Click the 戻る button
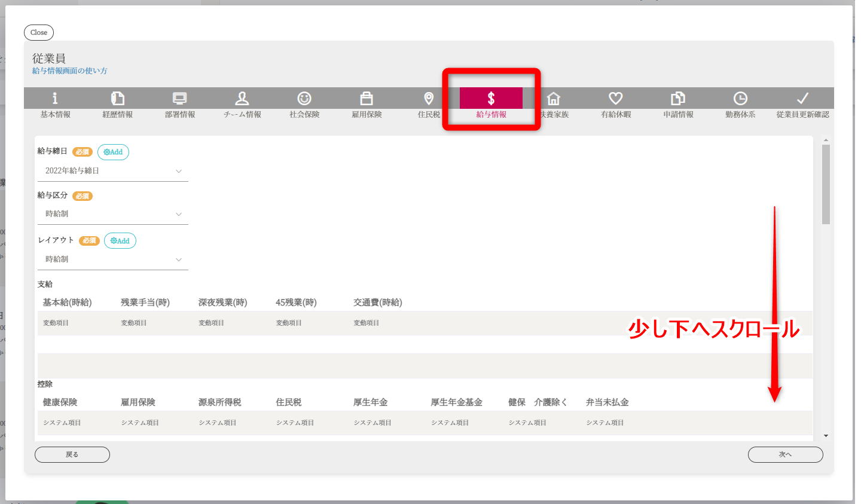Viewport: 861px width, 504px height. click(x=72, y=455)
